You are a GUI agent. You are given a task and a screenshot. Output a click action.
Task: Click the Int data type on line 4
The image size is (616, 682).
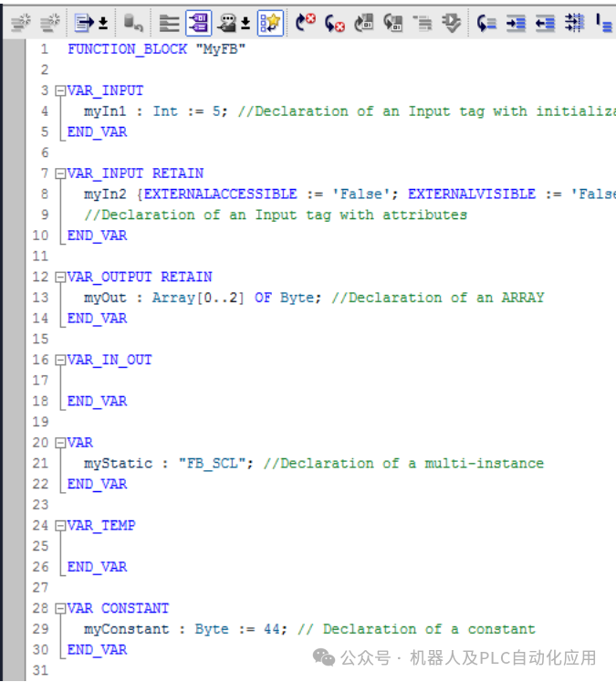click(x=165, y=111)
